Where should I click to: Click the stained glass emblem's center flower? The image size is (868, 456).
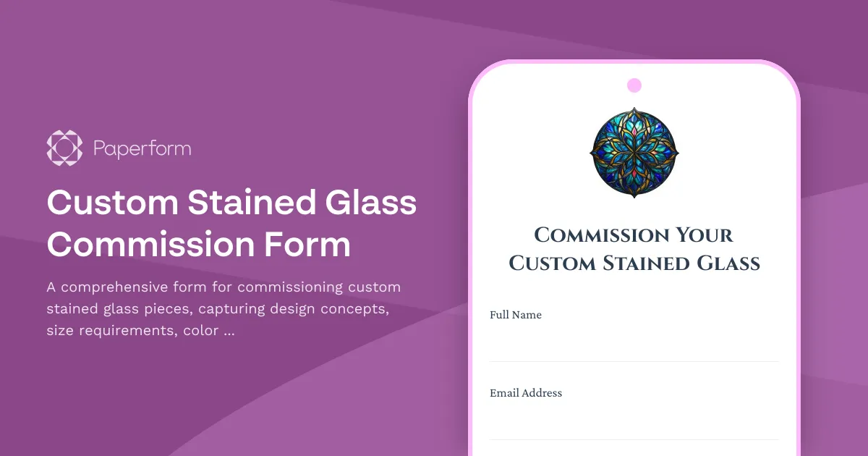(634, 153)
